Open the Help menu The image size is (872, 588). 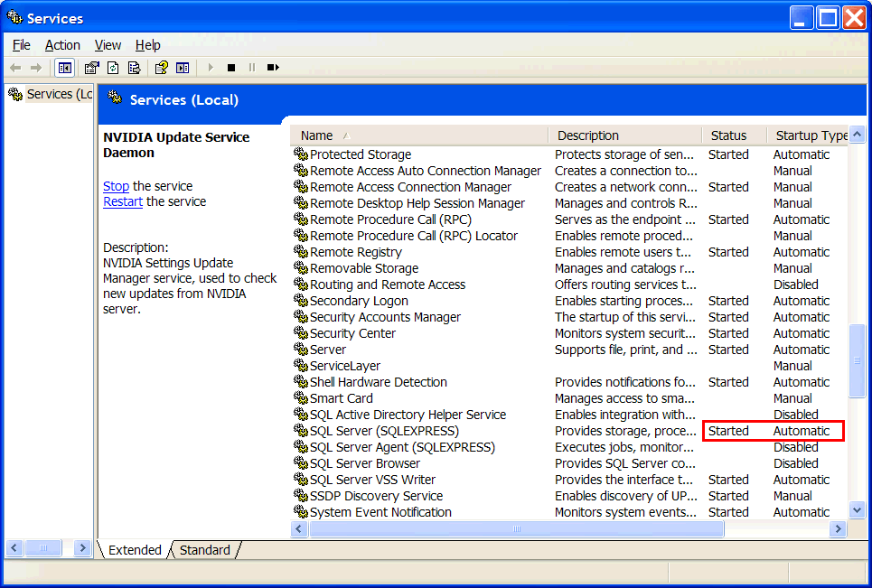[147, 45]
